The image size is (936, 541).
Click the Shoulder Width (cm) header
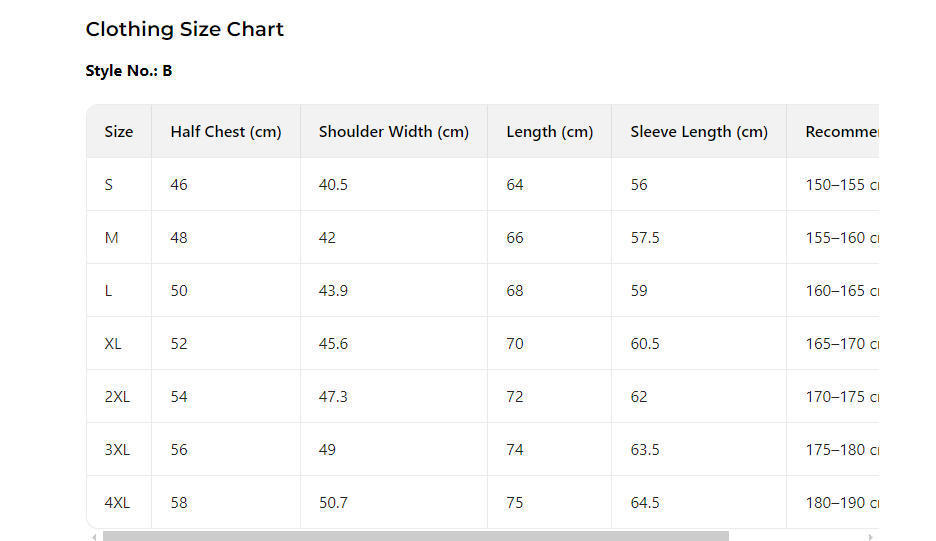click(x=393, y=132)
